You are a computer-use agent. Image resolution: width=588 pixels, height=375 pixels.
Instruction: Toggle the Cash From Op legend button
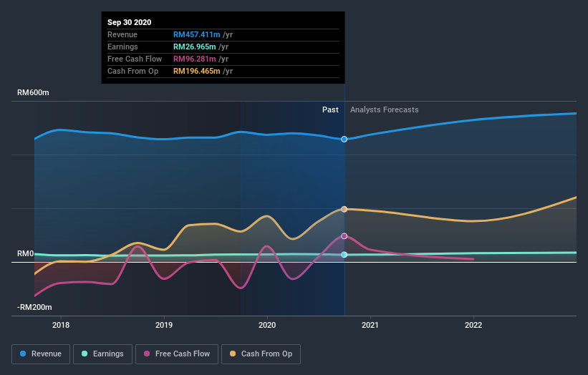coord(261,354)
